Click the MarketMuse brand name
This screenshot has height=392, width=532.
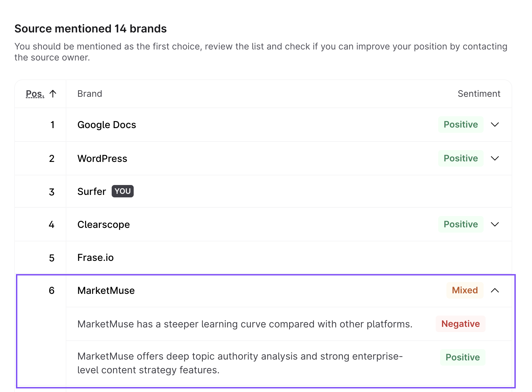click(106, 291)
